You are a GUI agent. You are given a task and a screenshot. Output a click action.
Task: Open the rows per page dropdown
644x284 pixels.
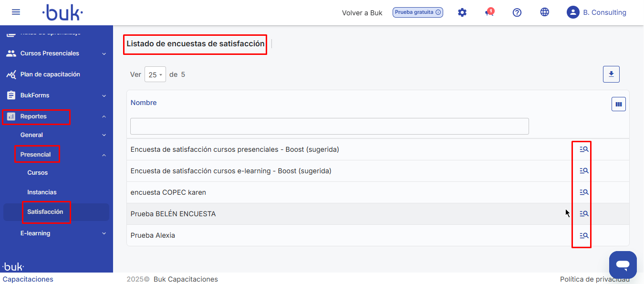[x=155, y=74]
